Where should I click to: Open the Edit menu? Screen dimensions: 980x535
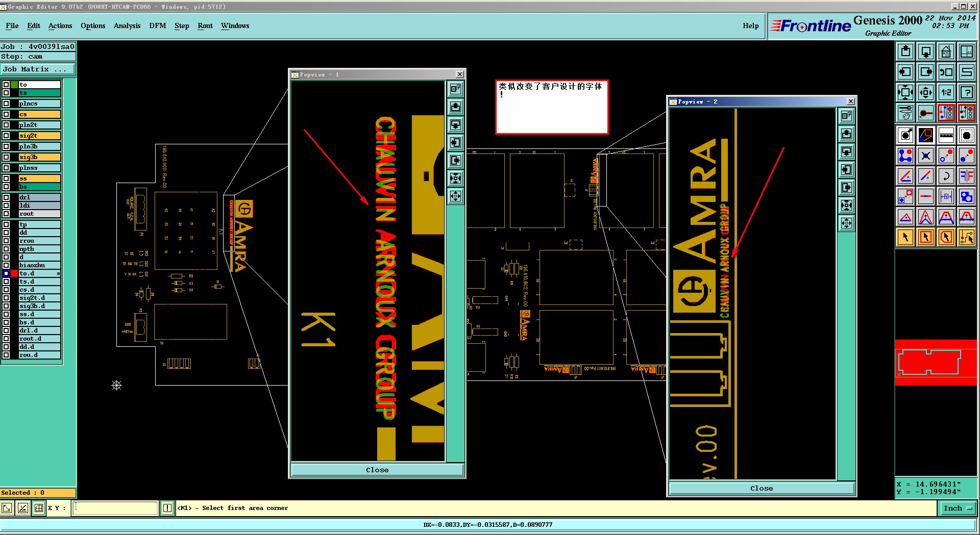point(34,26)
